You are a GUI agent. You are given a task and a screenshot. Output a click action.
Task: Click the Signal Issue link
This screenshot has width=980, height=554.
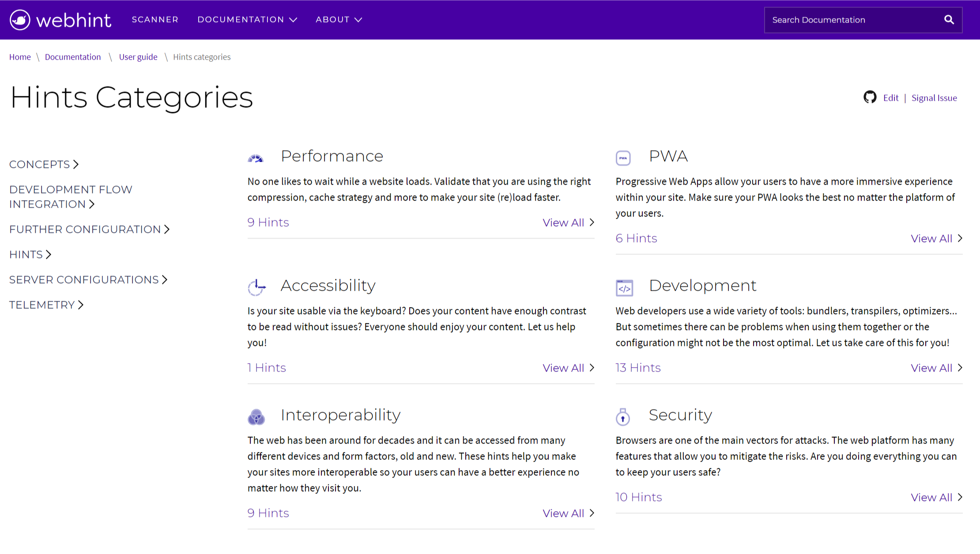pyautogui.click(x=934, y=98)
